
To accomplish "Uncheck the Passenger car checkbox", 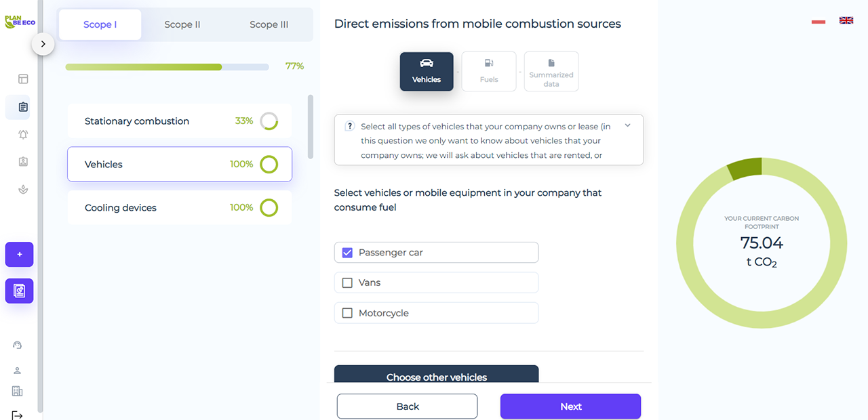I will click(348, 253).
